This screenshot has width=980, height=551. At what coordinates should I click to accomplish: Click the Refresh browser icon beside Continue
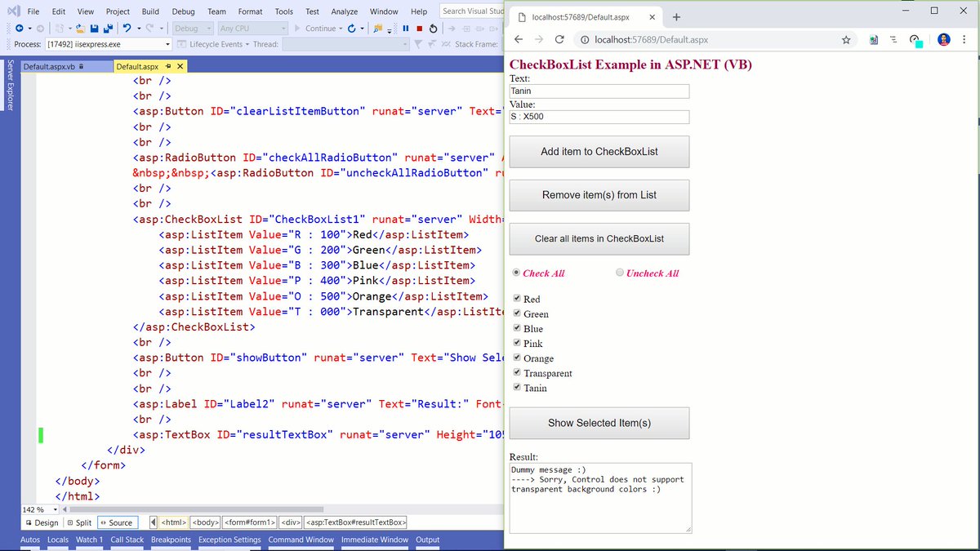click(x=351, y=28)
